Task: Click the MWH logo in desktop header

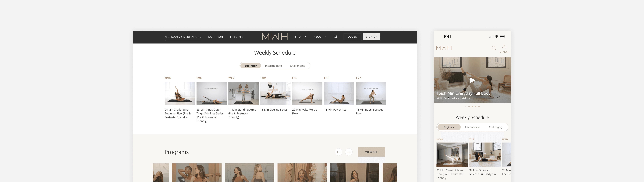Action: pos(275,37)
